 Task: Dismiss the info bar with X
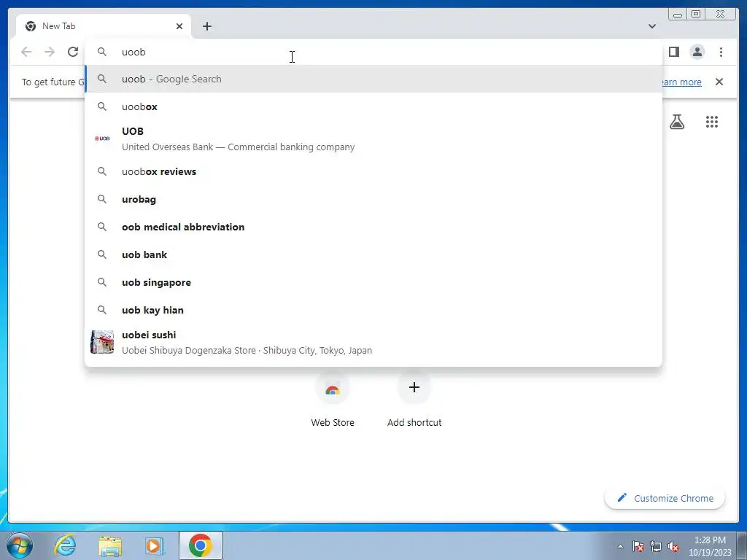click(719, 82)
